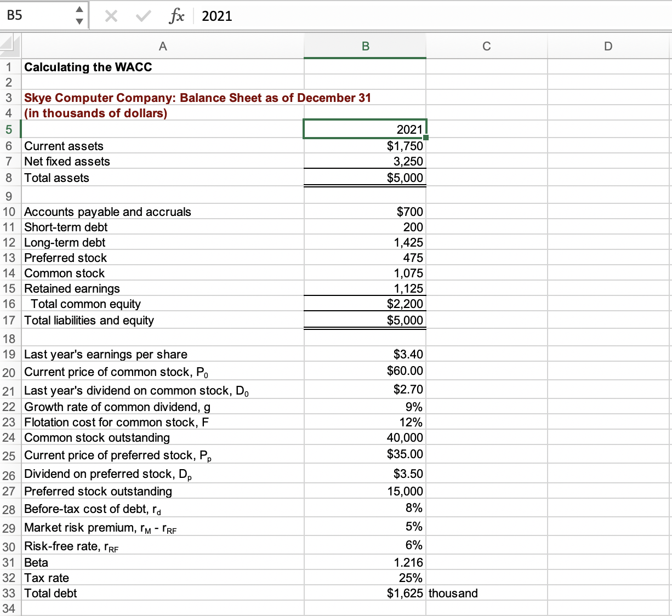Click the cell titled Calculating the WACC
The image size is (672, 616).
click(163, 67)
